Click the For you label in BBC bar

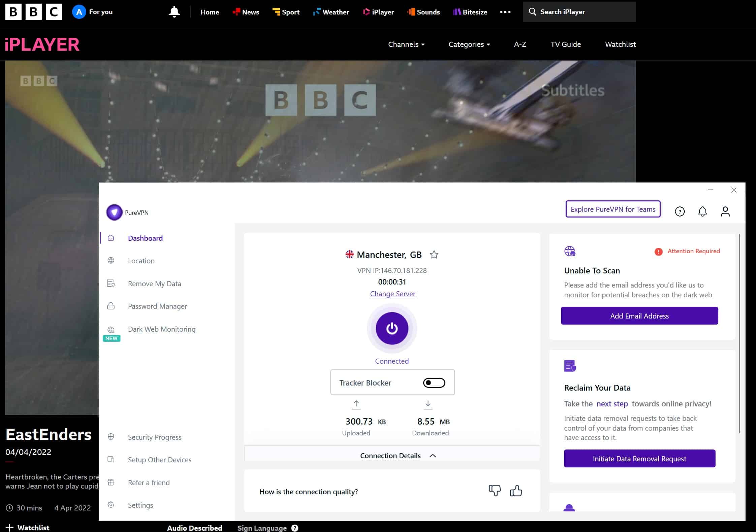pyautogui.click(x=101, y=12)
